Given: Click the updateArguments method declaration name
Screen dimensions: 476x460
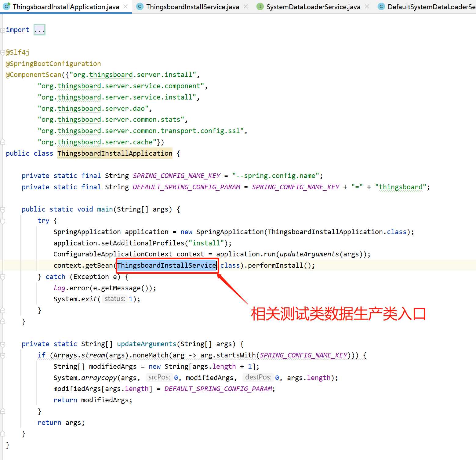Looking at the screenshot, I should 147,344.
